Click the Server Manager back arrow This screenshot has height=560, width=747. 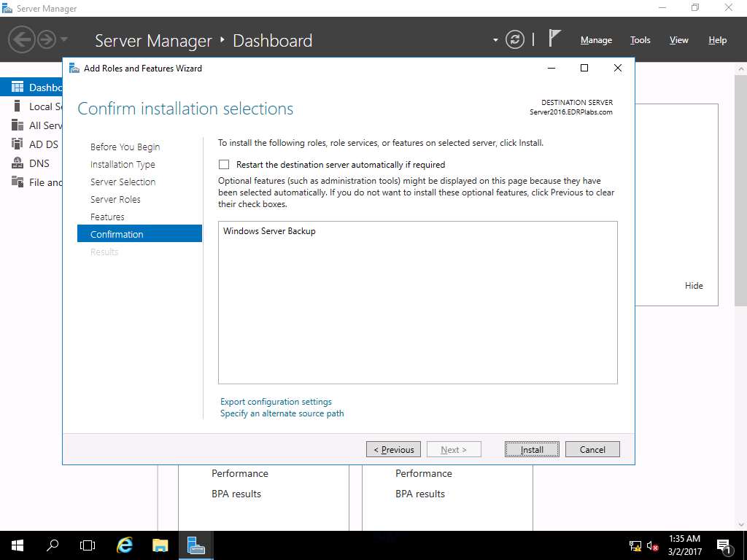pos(21,39)
